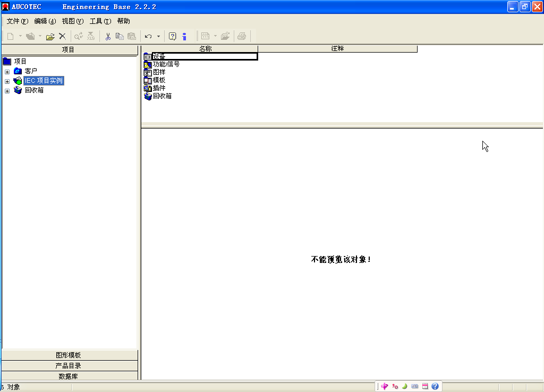Open the 视图 menu

tap(73, 21)
